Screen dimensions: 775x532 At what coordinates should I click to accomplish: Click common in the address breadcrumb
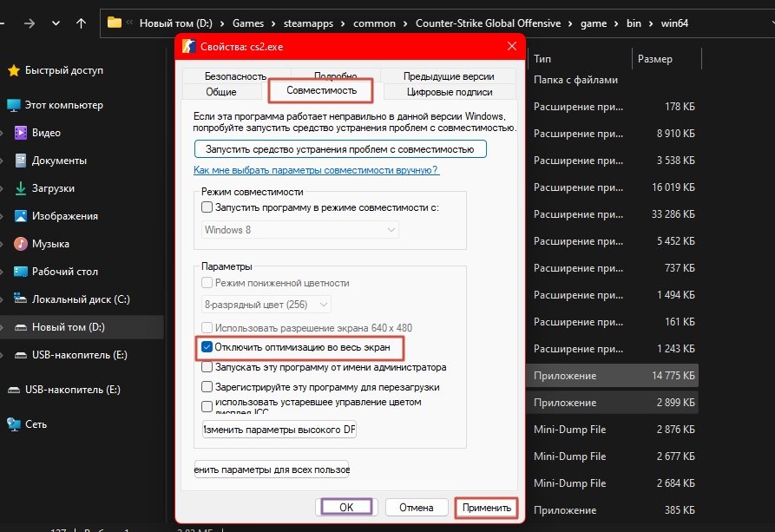[x=374, y=23]
